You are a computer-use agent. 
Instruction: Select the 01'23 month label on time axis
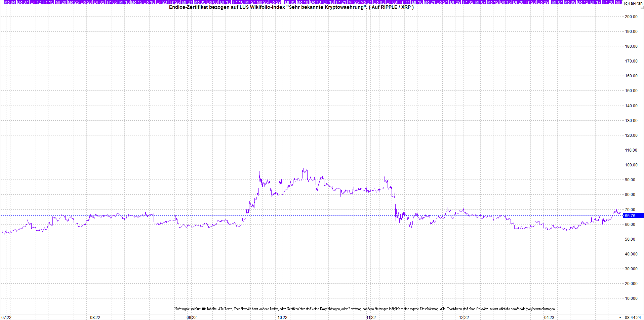point(549,317)
